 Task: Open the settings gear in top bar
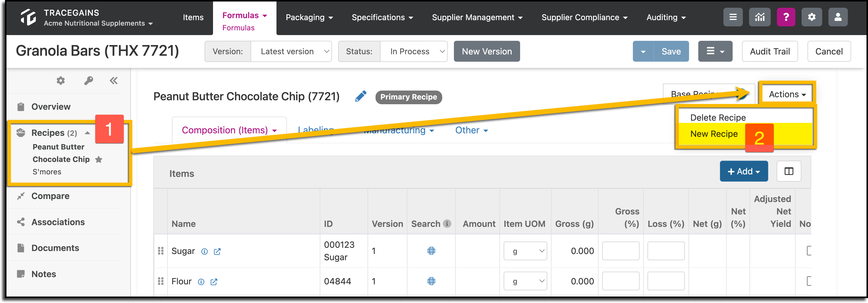(x=812, y=17)
